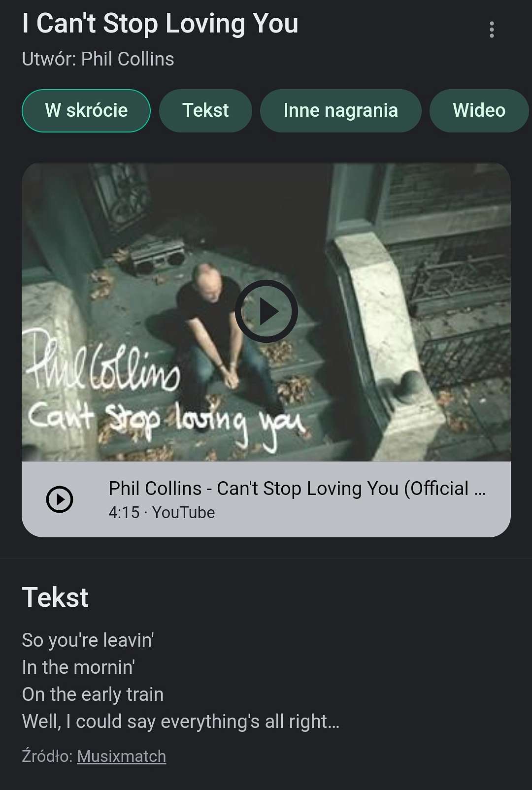Screen dimensions: 532x790
Task: Click the lyric line 'So you're leavin''
Action: point(88,640)
